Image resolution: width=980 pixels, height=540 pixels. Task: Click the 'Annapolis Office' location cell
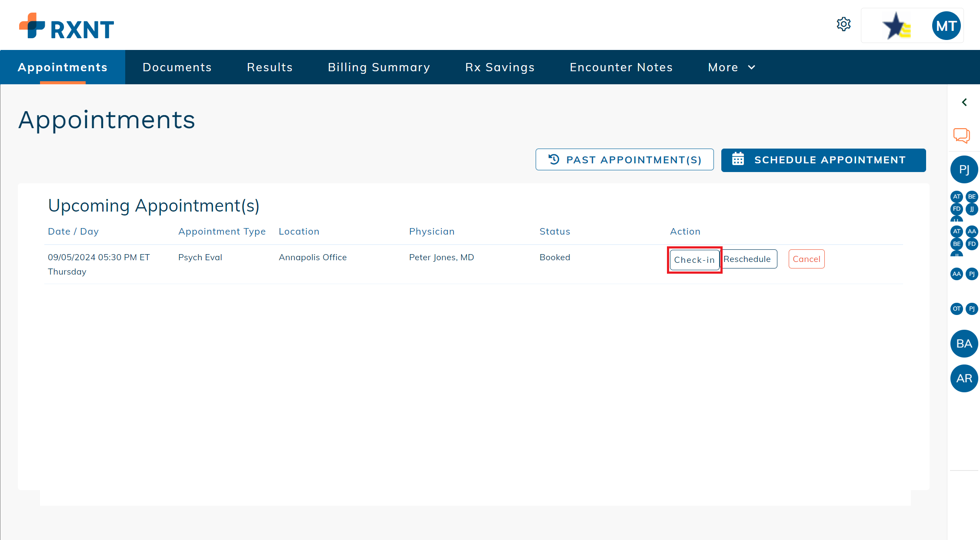[313, 257]
